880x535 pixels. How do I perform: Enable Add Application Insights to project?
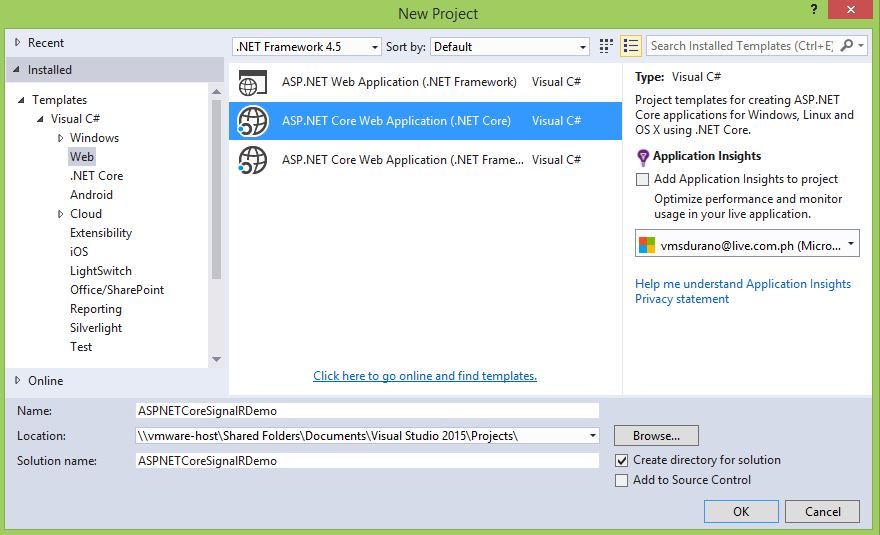(642, 180)
